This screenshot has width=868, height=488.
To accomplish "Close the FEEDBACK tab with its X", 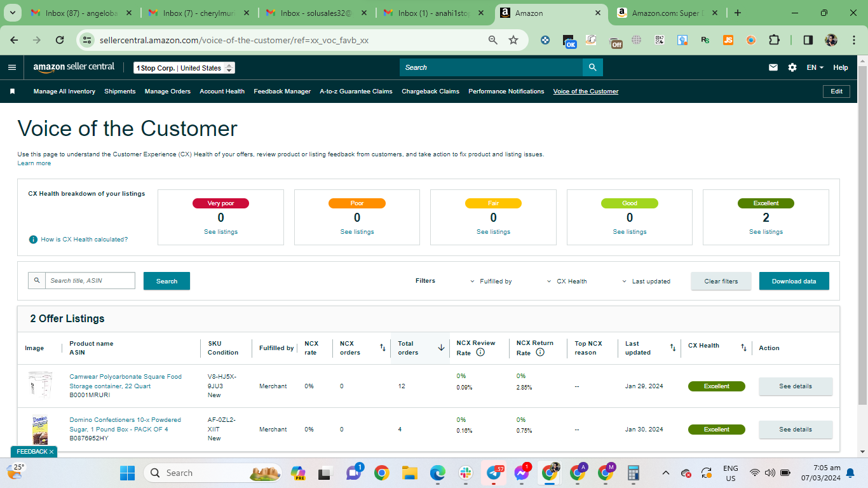I will click(51, 452).
